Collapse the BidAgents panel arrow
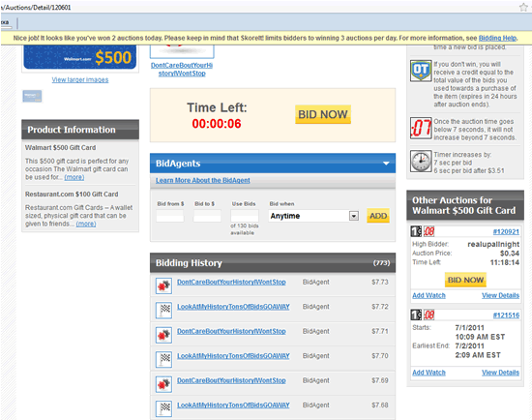The height and width of the screenshot is (420, 532). pyautogui.click(x=386, y=164)
